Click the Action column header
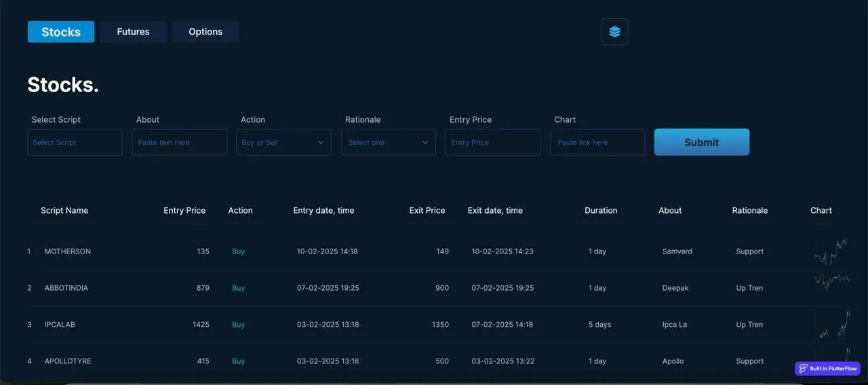This screenshot has width=868, height=385. coord(240,211)
